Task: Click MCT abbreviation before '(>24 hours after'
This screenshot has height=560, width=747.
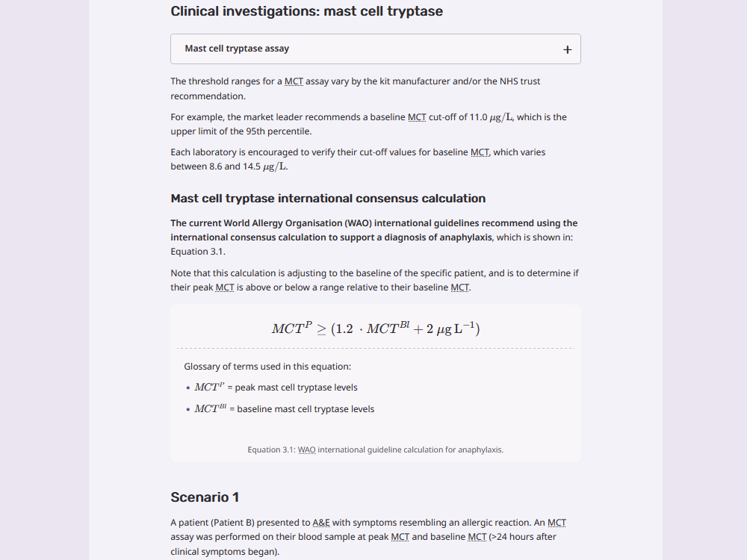Action: click(477, 537)
